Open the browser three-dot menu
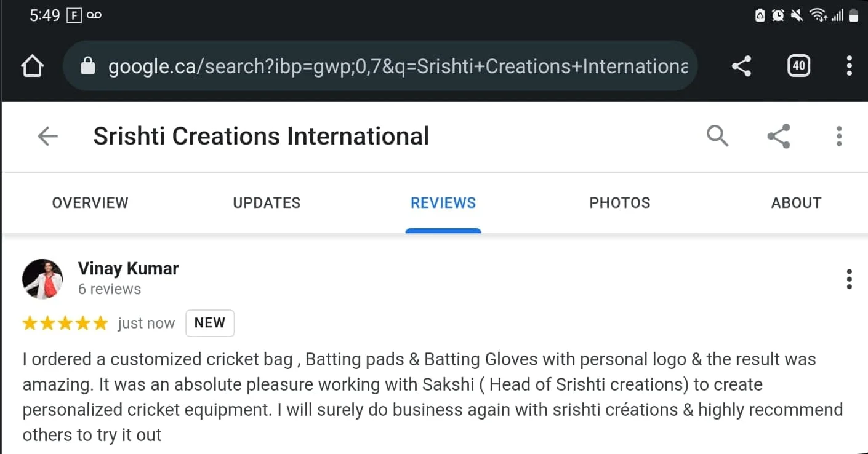The height and width of the screenshot is (454, 868). tap(849, 66)
